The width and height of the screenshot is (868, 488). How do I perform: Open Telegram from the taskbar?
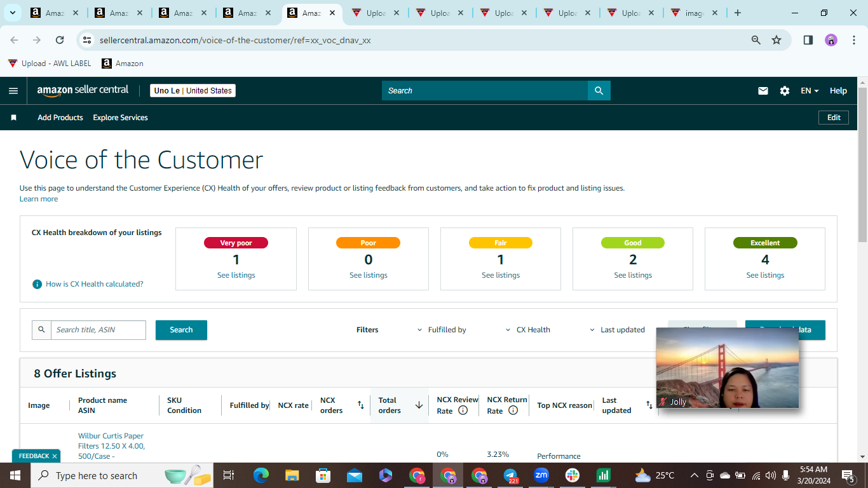coord(510,475)
